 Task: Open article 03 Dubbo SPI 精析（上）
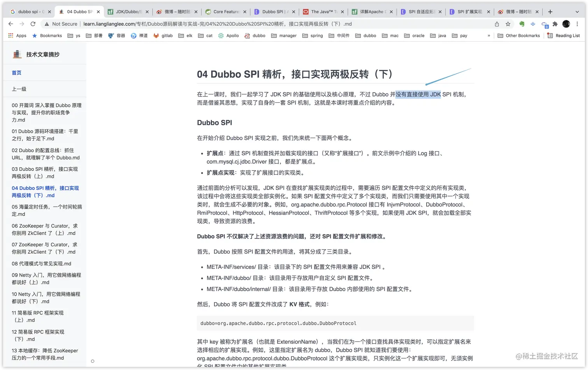pyautogui.click(x=45, y=173)
